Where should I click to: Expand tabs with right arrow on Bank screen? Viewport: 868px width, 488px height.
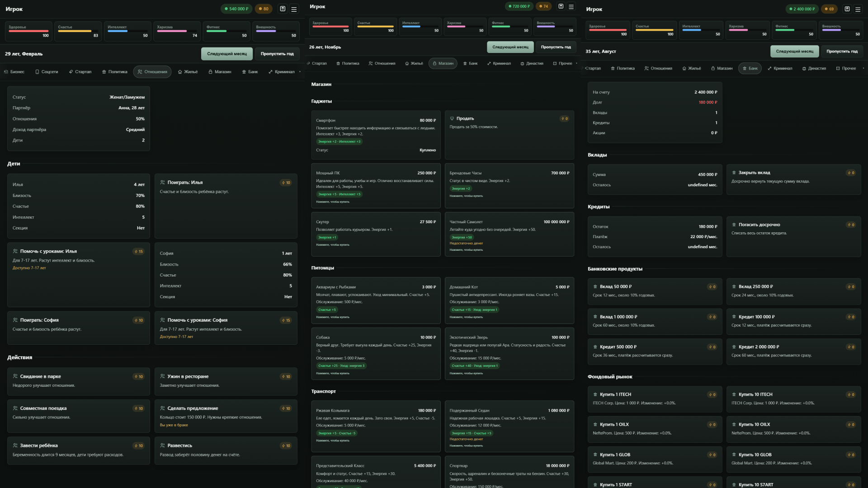coord(863,68)
